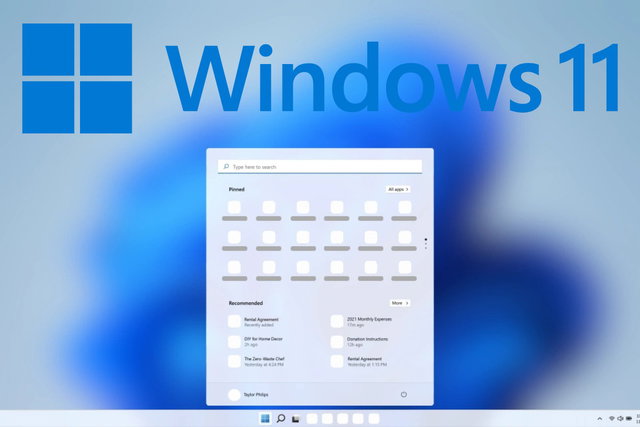Viewport: 640px width, 427px height.
Task: Open Rental Agreement from Yesterday at 1:15 PM
Action: click(x=359, y=361)
